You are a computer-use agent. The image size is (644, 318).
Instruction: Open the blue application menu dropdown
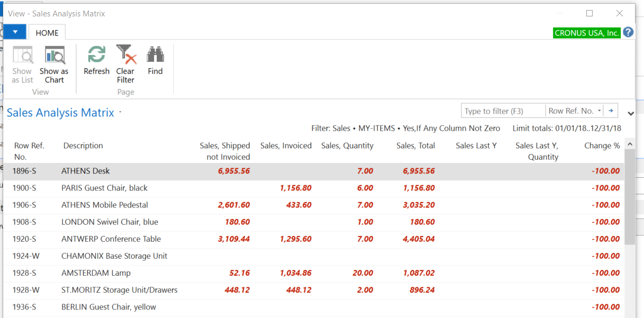[15, 32]
